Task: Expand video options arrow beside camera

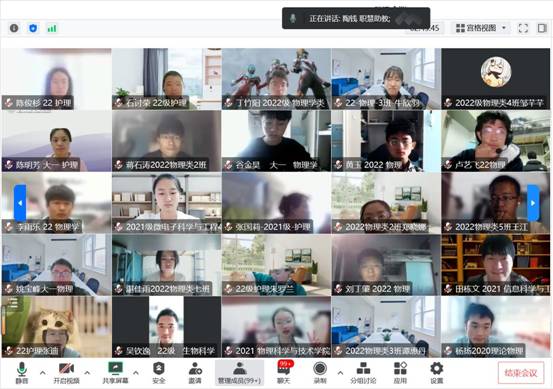Action: [x=87, y=372]
